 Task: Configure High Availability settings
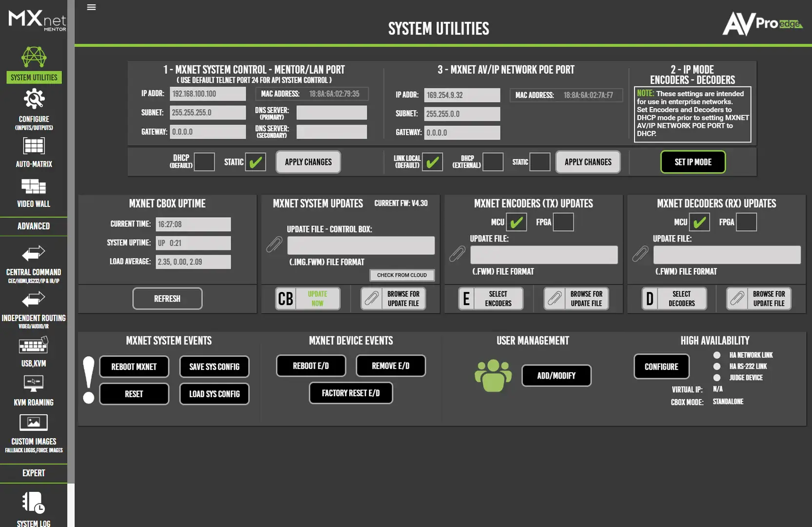coord(662,367)
